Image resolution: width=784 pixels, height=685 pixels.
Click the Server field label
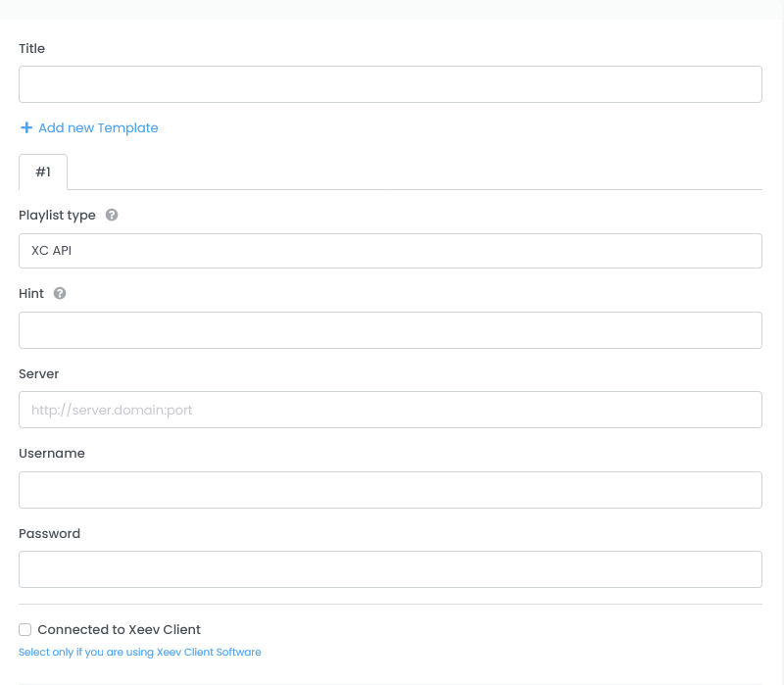(39, 373)
